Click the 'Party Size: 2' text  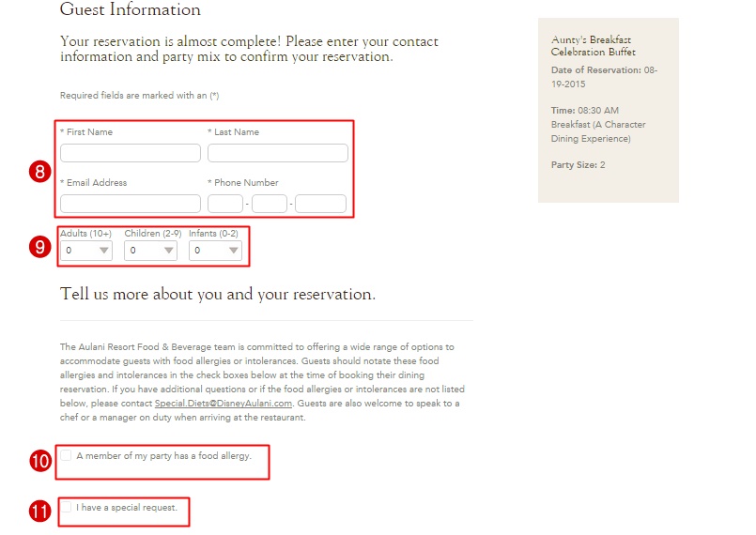[x=579, y=165]
